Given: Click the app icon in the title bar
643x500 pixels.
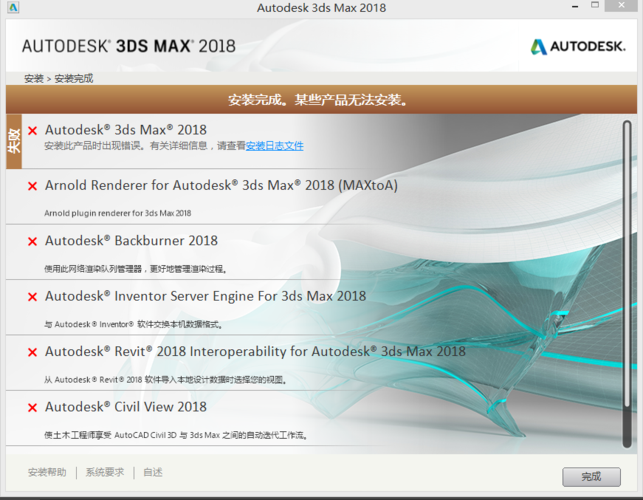Looking at the screenshot, I should (x=13, y=7).
